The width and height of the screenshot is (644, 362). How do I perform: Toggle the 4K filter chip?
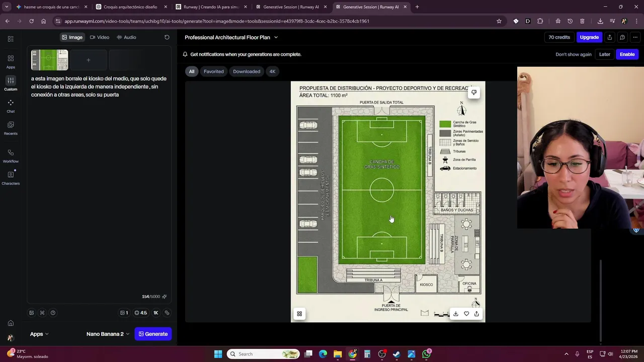[272, 71]
